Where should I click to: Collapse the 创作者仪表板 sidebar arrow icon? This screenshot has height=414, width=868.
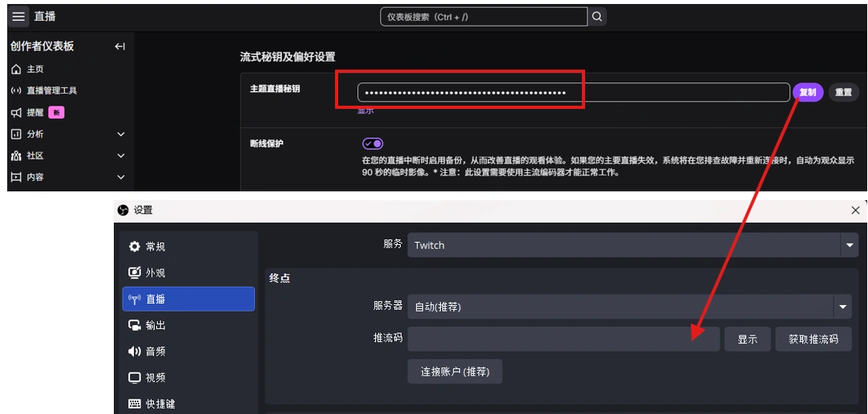point(119,46)
